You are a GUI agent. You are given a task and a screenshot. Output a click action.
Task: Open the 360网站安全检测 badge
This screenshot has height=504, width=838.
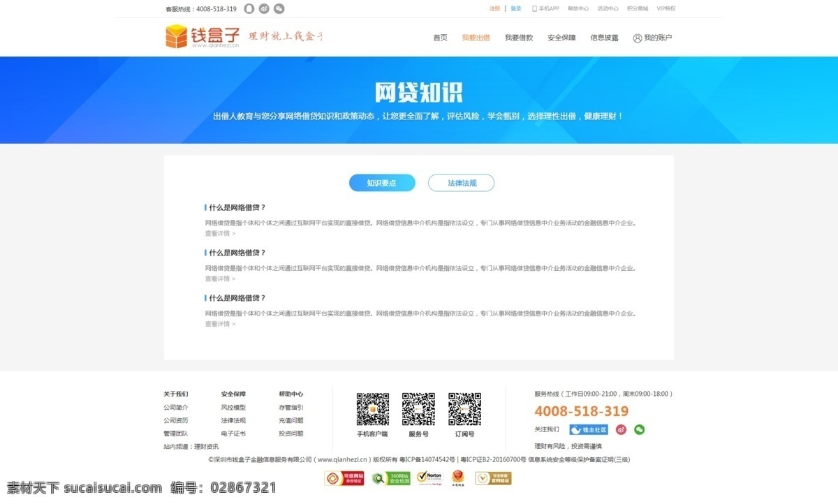click(391, 478)
